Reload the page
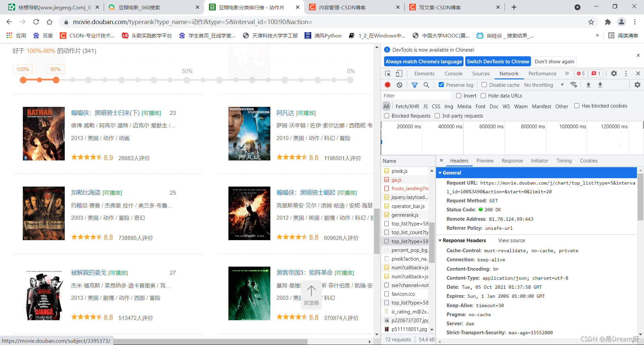 point(36,22)
